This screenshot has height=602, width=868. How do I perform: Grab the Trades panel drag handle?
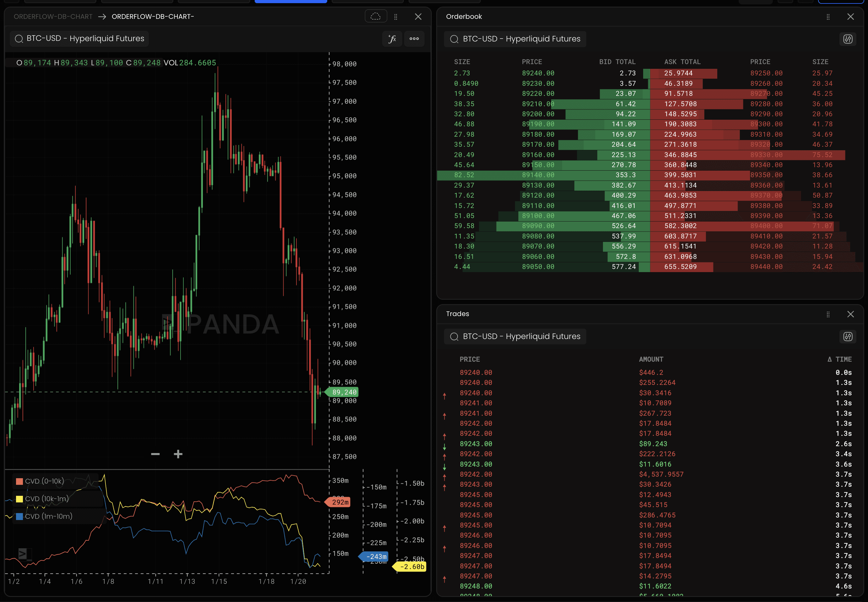click(x=828, y=314)
